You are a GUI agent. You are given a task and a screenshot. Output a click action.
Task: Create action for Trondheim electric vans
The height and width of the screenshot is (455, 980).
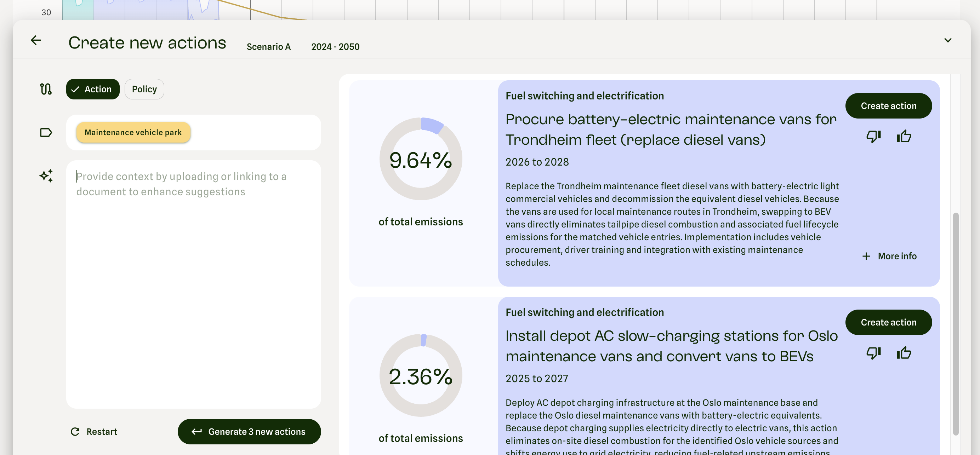tap(888, 106)
